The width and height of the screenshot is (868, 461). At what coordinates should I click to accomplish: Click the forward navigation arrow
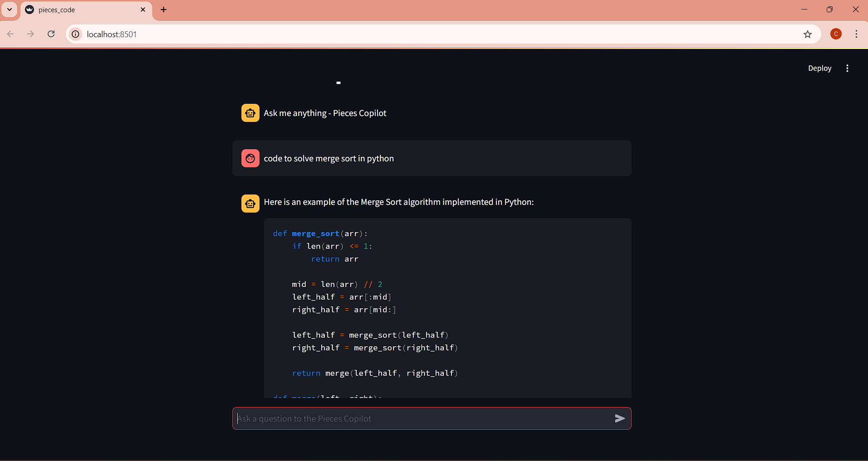tap(30, 34)
